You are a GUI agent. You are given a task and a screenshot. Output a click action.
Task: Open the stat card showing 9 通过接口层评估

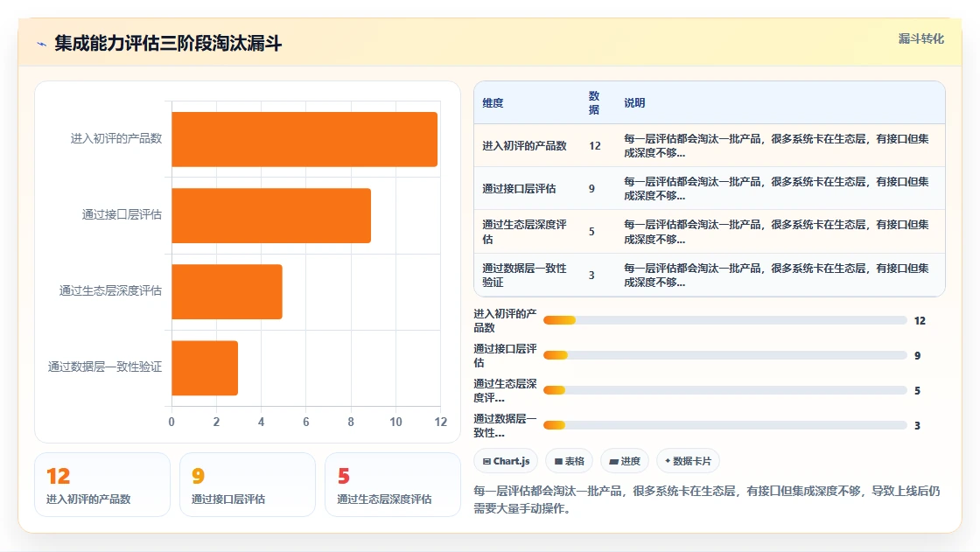(248, 486)
